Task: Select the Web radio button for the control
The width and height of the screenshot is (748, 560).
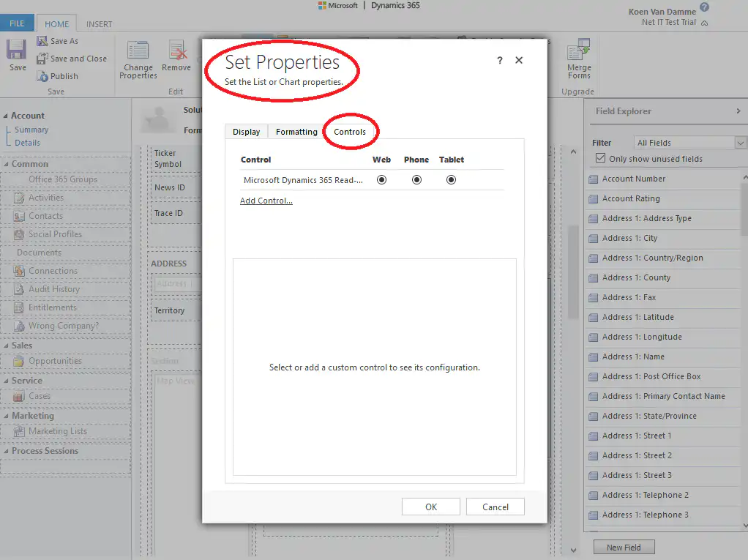Action: [x=381, y=179]
